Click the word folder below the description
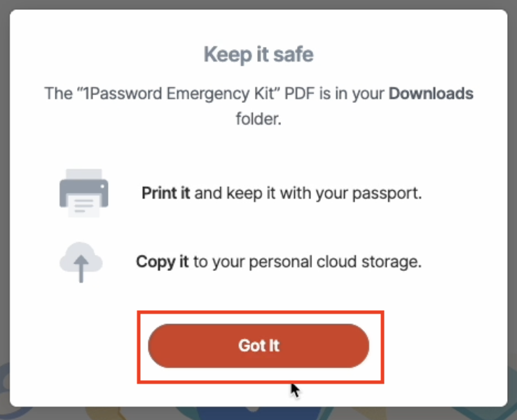This screenshot has width=517, height=420. (x=258, y=118)
